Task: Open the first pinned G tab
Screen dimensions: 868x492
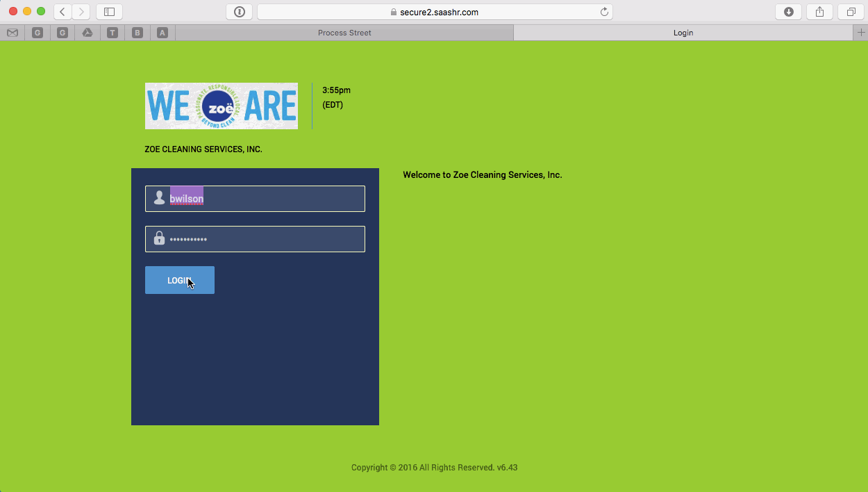Action: tap(37, 33)
